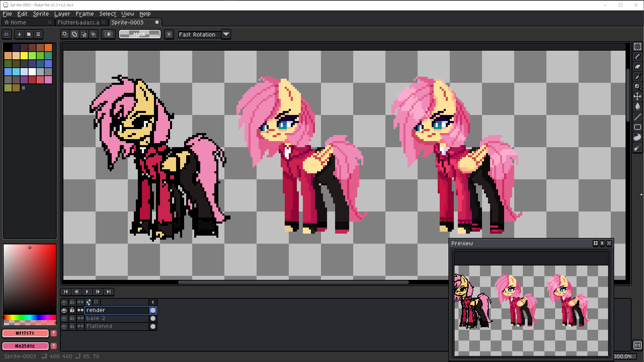Open the palette presets down-arrow button

(19, 34)
